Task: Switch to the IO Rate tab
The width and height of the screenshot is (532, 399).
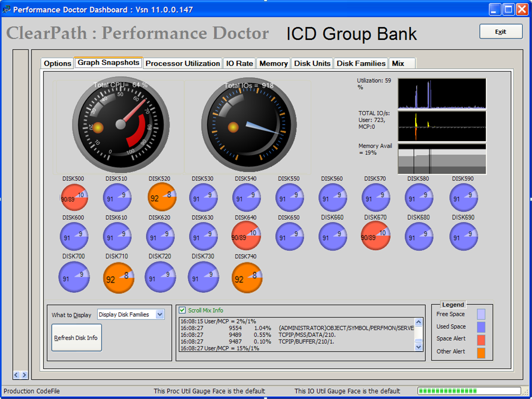Action: click(240, 64)
